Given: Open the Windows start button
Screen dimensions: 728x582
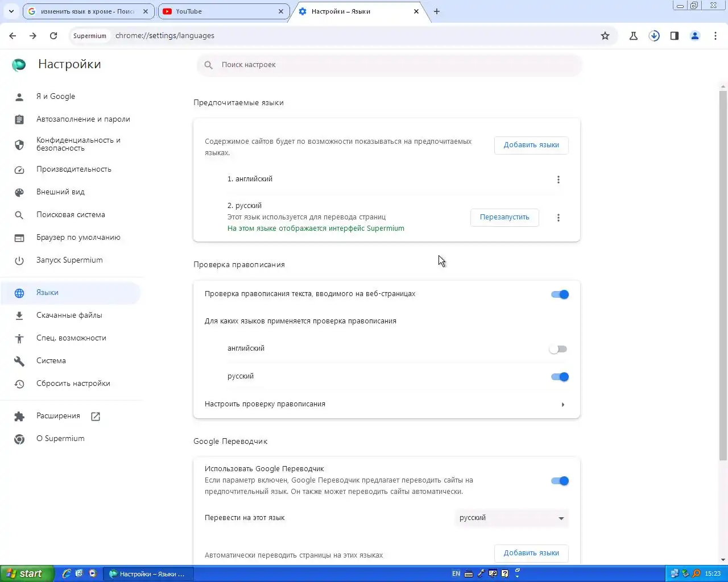Looking at the screenshot, I should 27,573.
